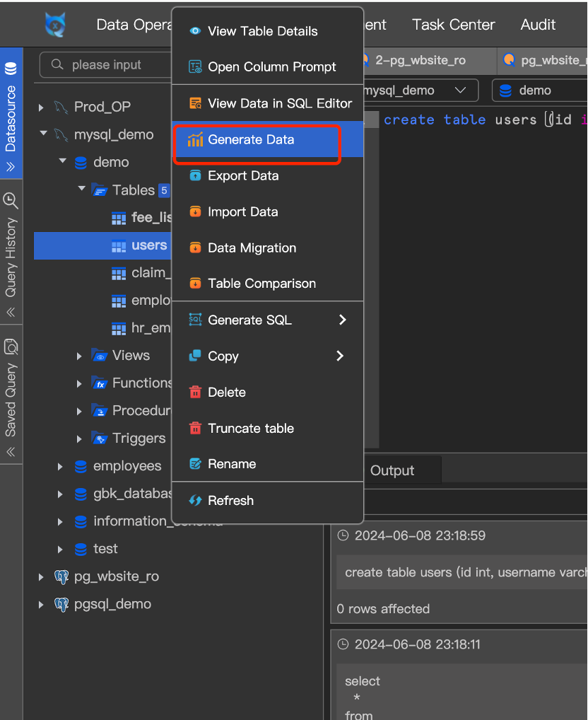The width and height of the screenshot is (588, 720).
Task: Click the create table users editor line
Action: tap(484, 120)
